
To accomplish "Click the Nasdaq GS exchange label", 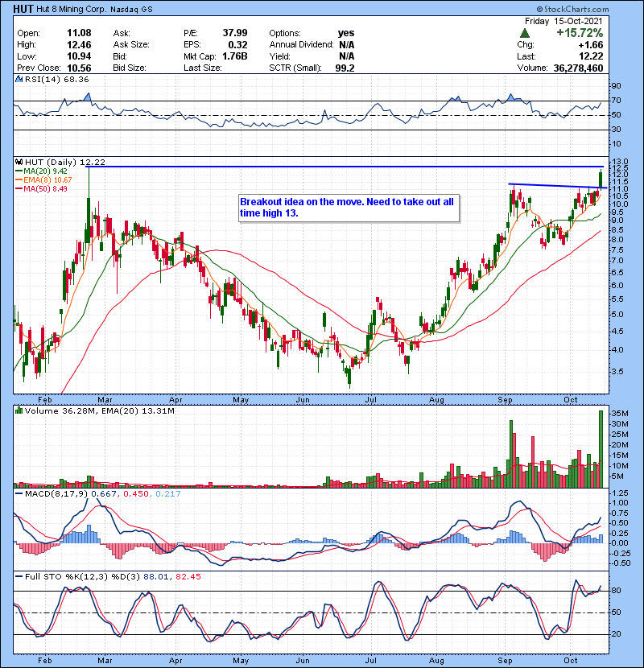I will pos(131,10).
